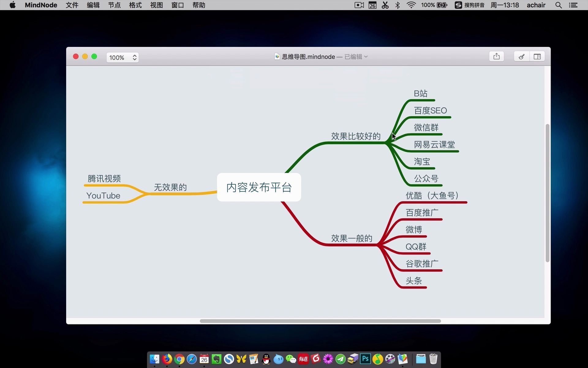Screen dimensions: 588x368
Task: Click the screen recording menu bar icon
Action: click(359, 5)
